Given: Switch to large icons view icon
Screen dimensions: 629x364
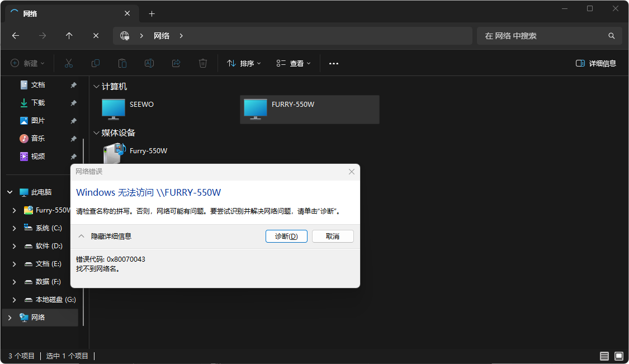Looking at the screenshot, I should (619, 356).
